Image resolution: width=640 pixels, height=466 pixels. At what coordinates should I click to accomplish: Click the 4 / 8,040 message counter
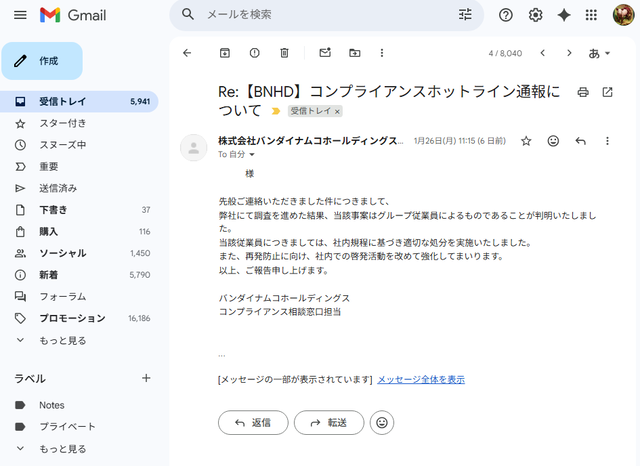point(505,53)
